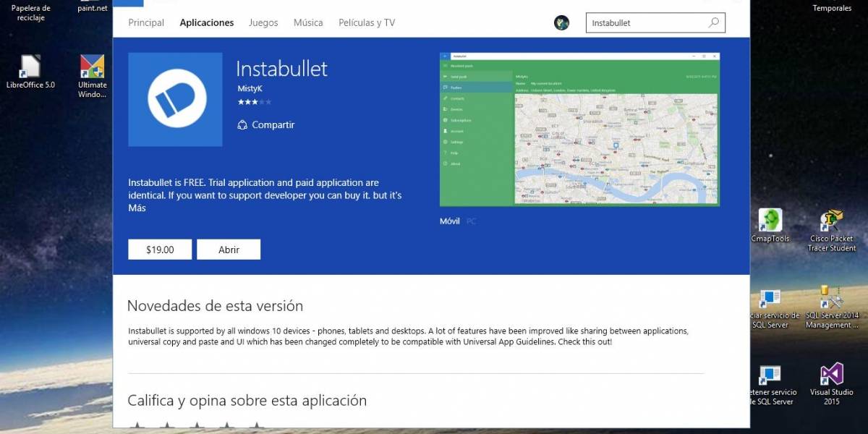Open the Instabullet map screenshot preview
Viewport: 868px width, 434px height.
tap(579, 129)
